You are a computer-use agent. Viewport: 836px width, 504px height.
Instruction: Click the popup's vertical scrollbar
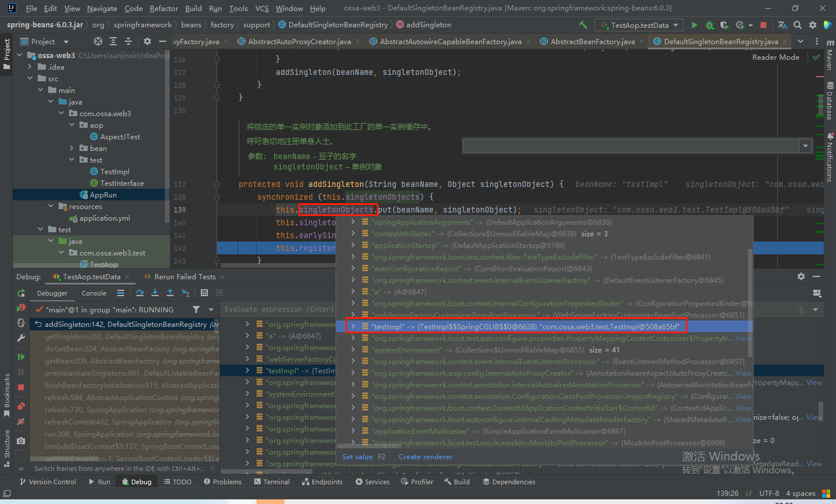click(750, 303)
